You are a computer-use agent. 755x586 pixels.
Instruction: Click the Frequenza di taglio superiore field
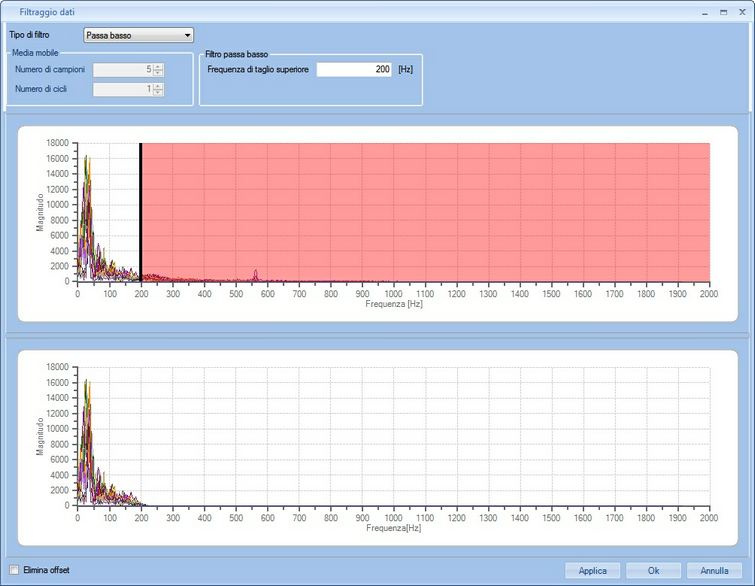pyautogui.click(x=354, y=70)
